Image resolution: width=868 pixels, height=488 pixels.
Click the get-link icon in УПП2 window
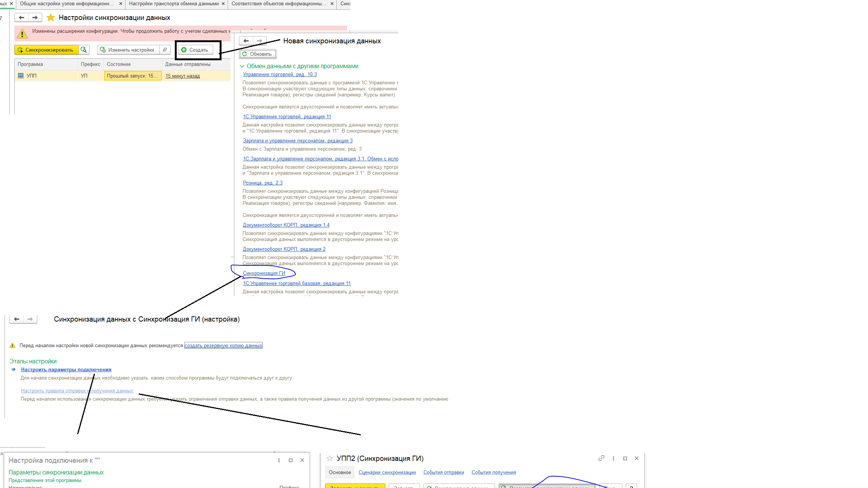[x=601, y=458]
